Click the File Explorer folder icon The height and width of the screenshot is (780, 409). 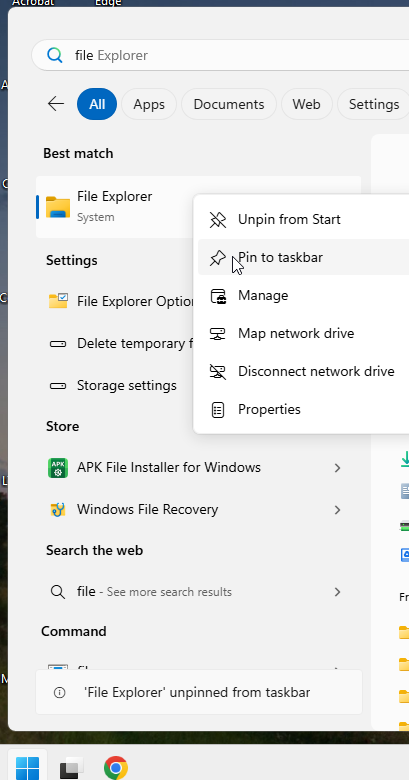click(58, 207)
